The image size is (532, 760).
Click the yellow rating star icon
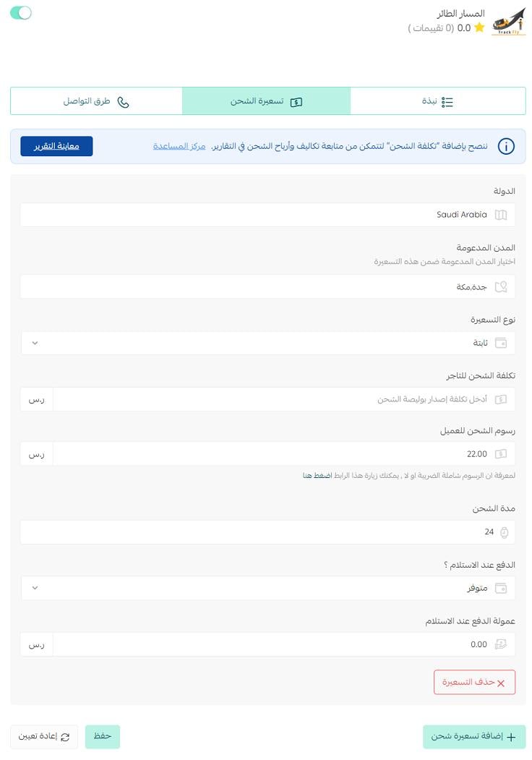[x=479, y=28]
